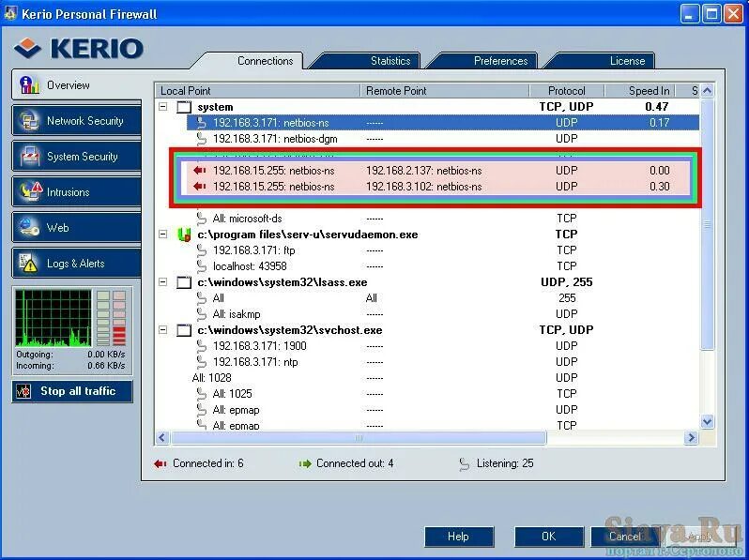The height and width of the screenshot is (560, 749).
Task: Click the OK button
Action: tap(549, 537)
